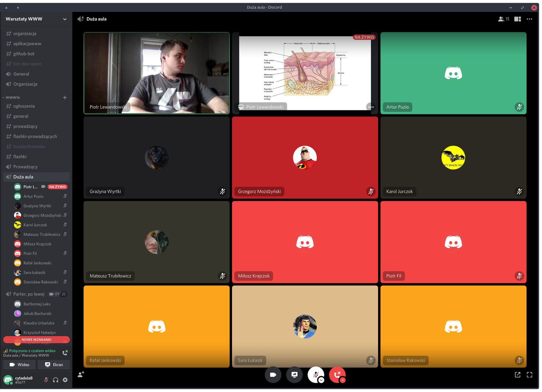Click the camera icon next to Parter, po lewej

tap(51, 294)
